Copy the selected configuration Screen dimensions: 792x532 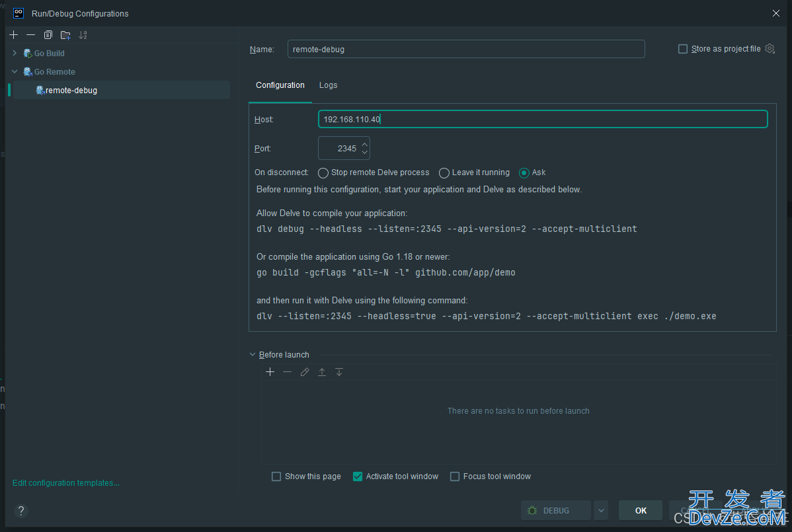pos(48,35)
